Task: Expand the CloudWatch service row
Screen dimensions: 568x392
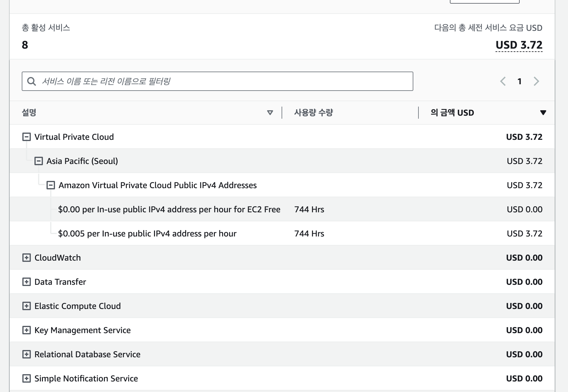Action: coord(27,258)
